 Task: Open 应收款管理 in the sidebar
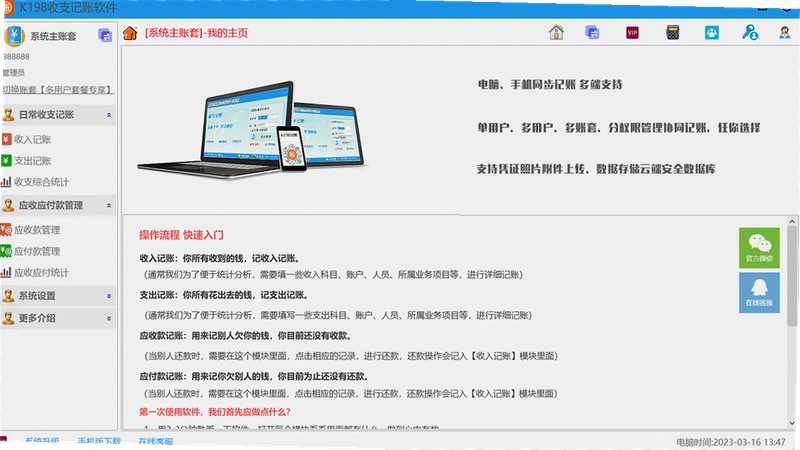coord(37,230)
